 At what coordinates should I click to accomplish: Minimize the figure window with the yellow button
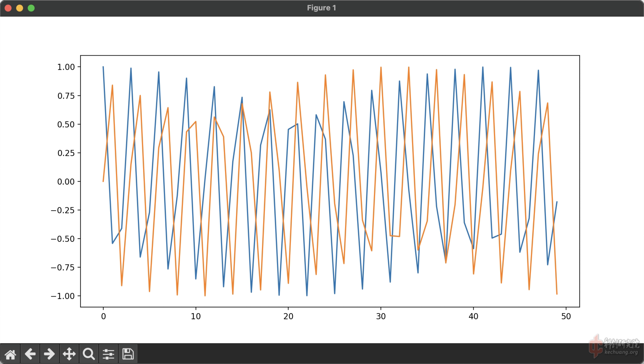(20, 8)
